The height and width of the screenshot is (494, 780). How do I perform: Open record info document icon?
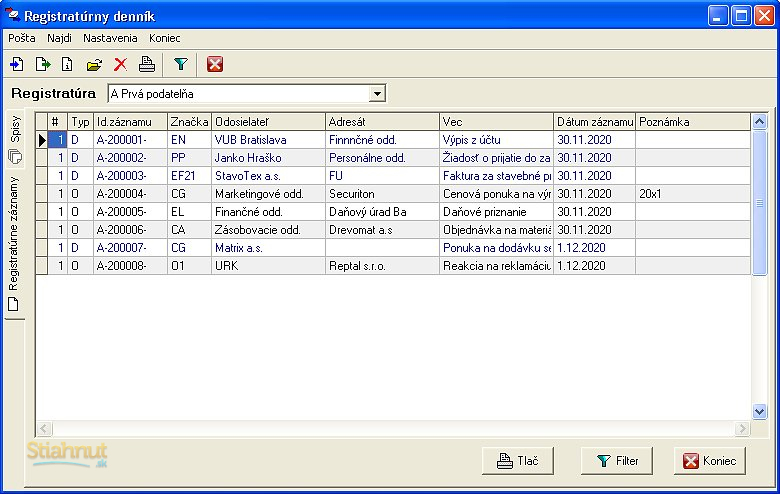tap(68, 64)
